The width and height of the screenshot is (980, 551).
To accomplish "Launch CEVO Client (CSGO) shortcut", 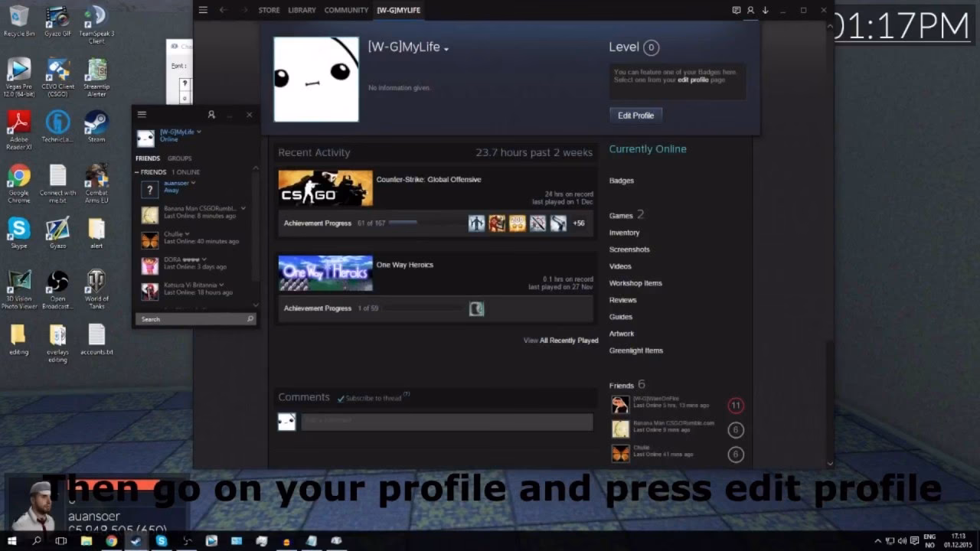I will click(x=58, y=77).
